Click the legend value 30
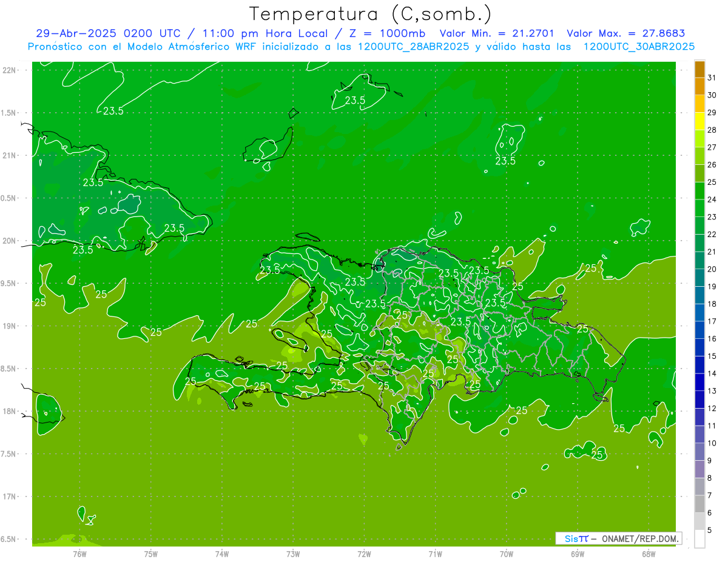The width and height of the screenshot is (728, 562). point(712,95)
